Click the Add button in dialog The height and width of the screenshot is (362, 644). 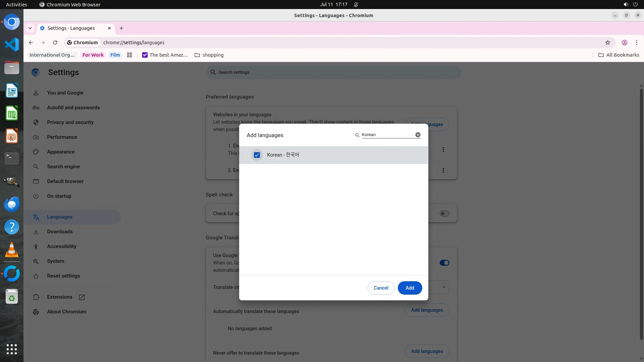click(410, 288)
